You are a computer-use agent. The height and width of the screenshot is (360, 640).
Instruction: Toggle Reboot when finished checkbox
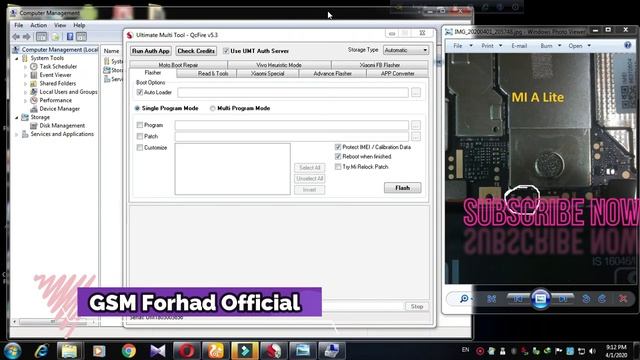338,157
